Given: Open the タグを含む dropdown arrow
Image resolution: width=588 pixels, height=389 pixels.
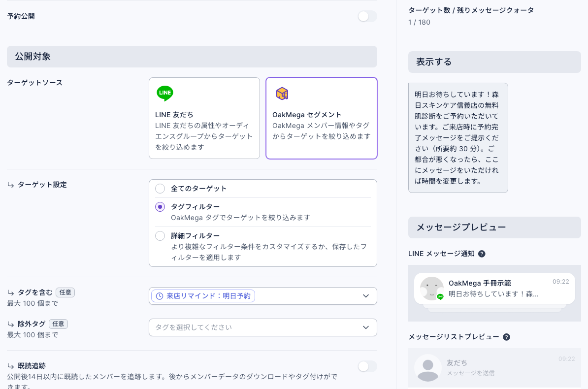Looking at the screenshot, I should (x=366, y=296).
